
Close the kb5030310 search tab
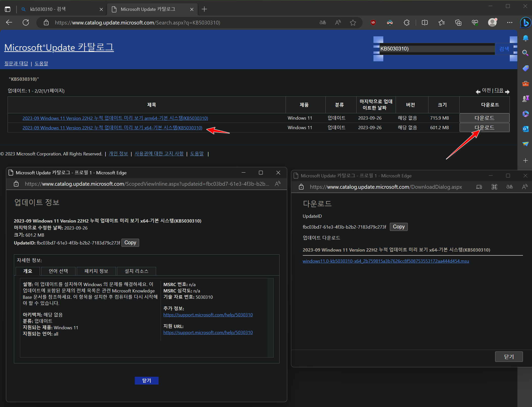pos(101,9)
